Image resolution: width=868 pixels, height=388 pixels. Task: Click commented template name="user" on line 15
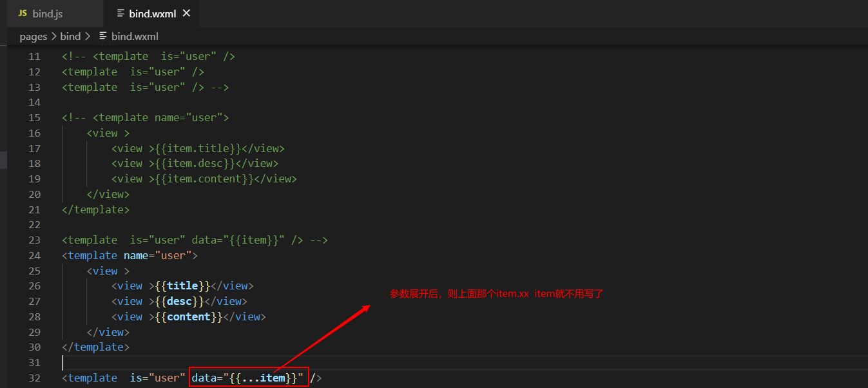[x=160, y=118]
